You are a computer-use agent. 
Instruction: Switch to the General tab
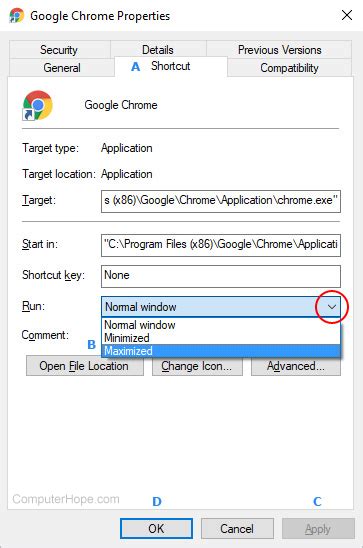pos(62,67)
